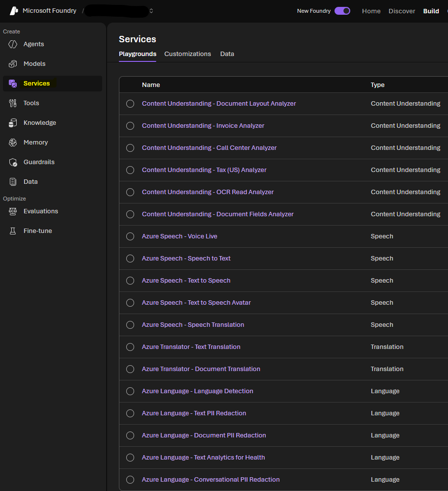
Task: Click the Type column header
Action: click(378, 85)
